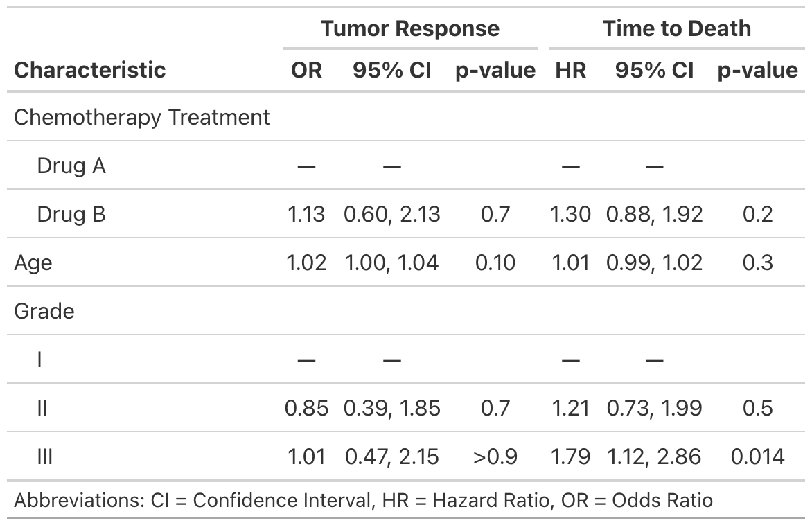Click the 0.014 p-value cell
The image size is (812, 525).
click(x=757, y=456)
